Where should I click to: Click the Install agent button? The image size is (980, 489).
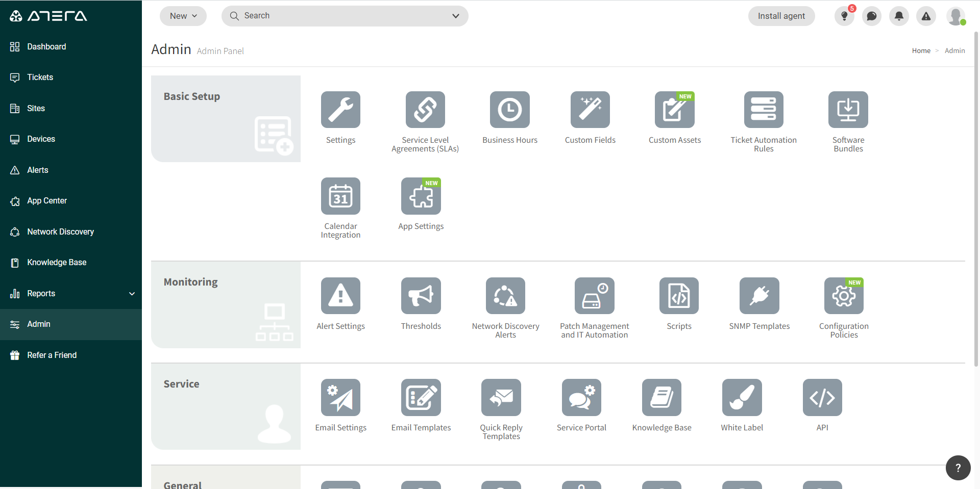(x=781, y=16)
